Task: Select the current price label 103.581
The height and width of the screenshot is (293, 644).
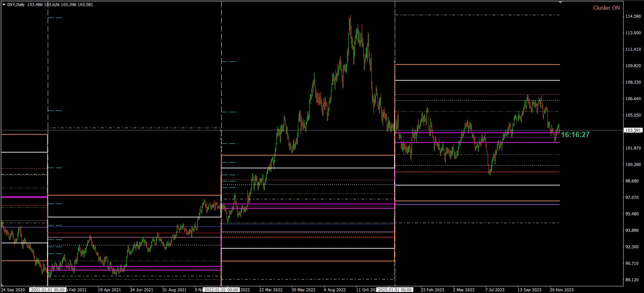Action: (633, 130)
